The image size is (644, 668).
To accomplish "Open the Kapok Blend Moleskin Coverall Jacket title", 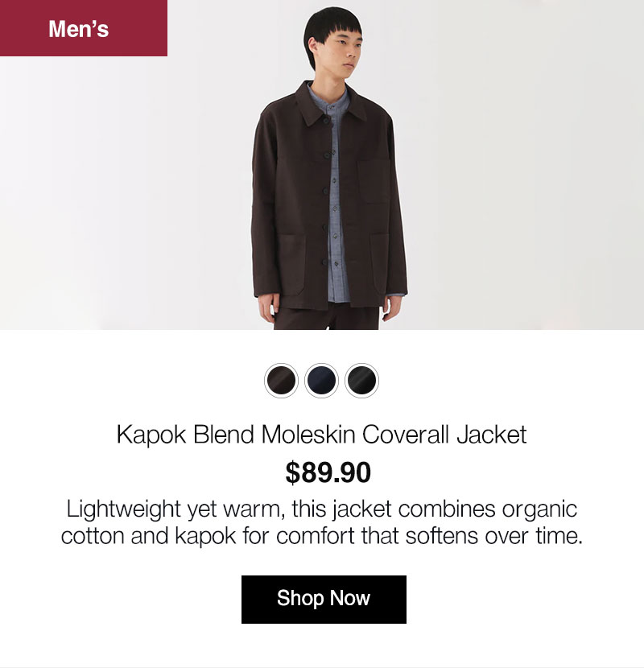I will (x=322, y=435).
